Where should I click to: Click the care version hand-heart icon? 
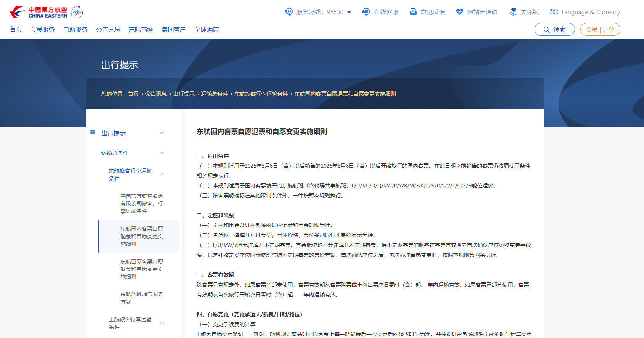[513, 12]
